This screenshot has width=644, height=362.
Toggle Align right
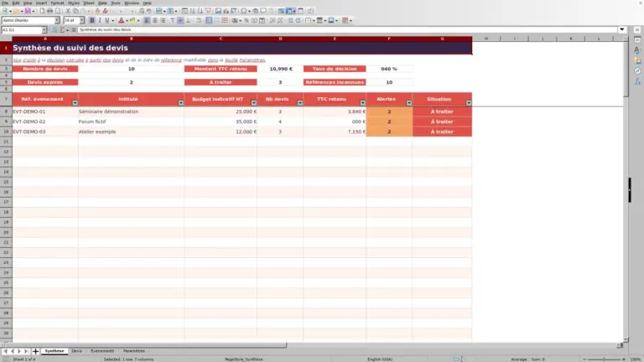[x=163, y=20]
